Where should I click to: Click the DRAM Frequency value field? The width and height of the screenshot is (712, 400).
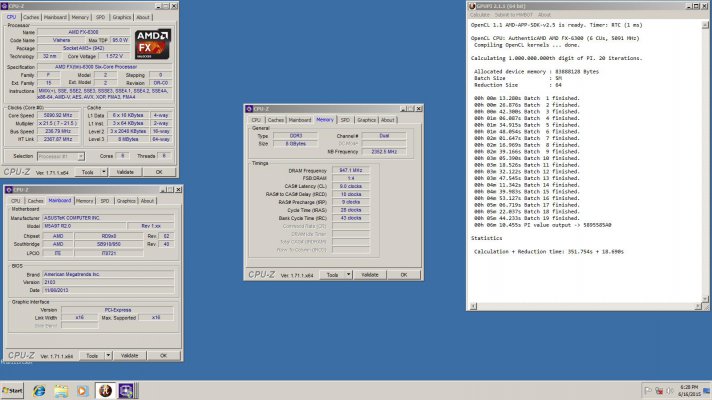pyautogui.click(x=351, y=170)
